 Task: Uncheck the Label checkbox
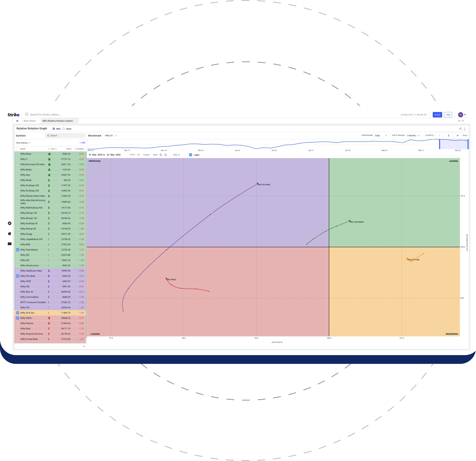coord(190,155)
